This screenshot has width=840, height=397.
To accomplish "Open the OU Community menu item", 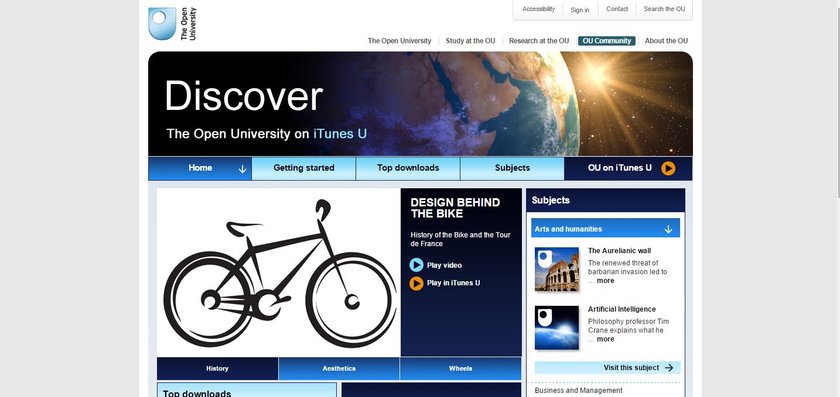I will (607, 41).
